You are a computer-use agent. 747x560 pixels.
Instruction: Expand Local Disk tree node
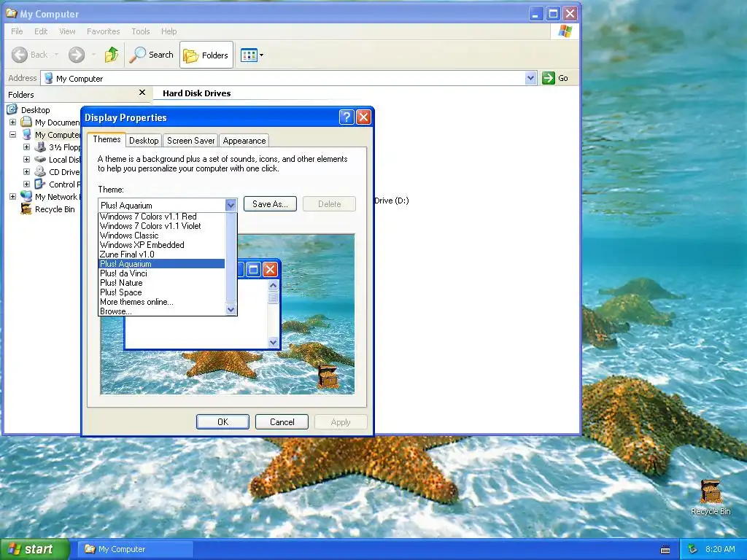(x=27, y=159)
